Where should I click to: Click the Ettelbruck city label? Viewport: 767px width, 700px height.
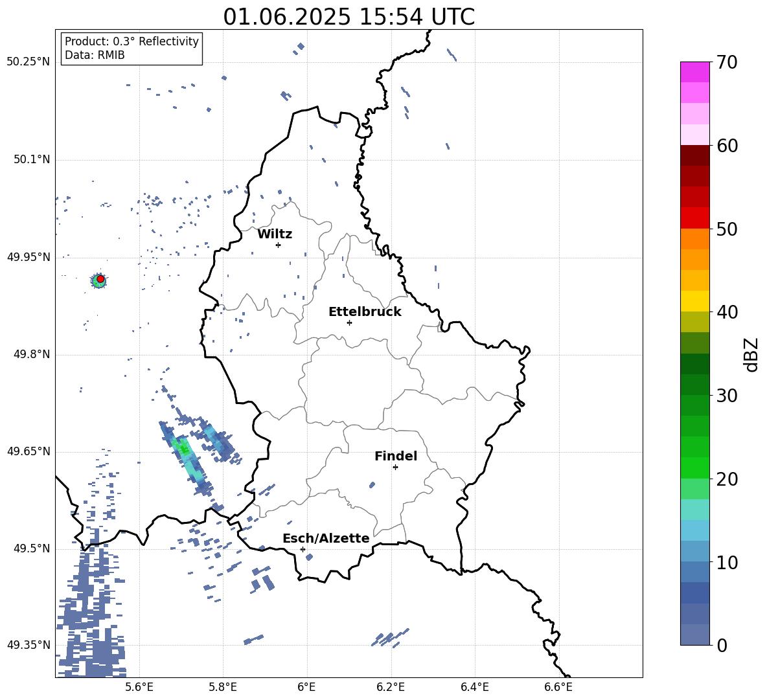[365, 312]
